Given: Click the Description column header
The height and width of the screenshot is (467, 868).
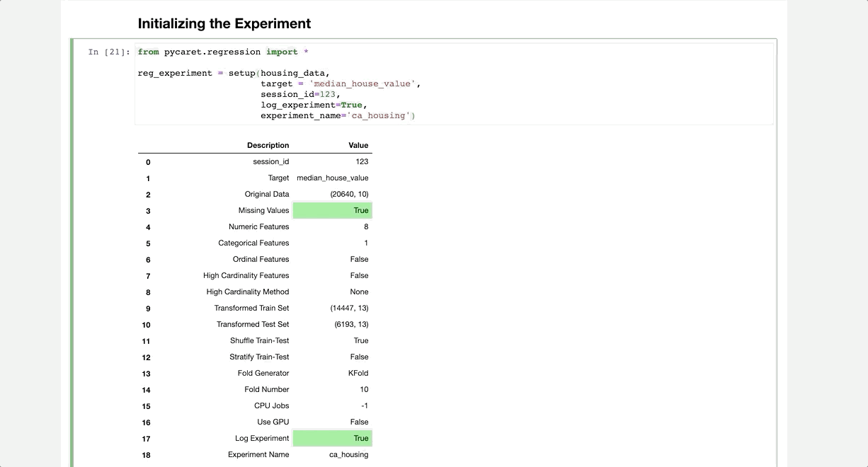Looking at the screenshot, I should [x=268, y=145].
